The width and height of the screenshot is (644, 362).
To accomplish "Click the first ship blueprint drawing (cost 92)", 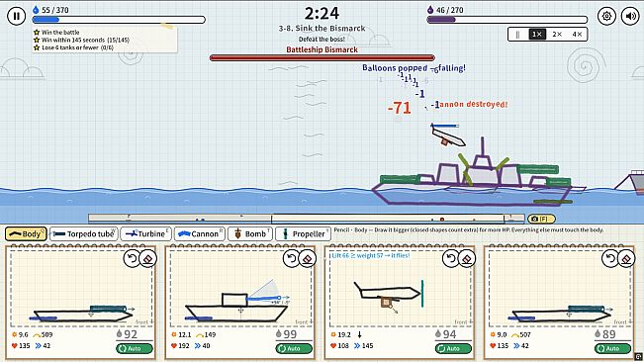I will pos(82,314).
